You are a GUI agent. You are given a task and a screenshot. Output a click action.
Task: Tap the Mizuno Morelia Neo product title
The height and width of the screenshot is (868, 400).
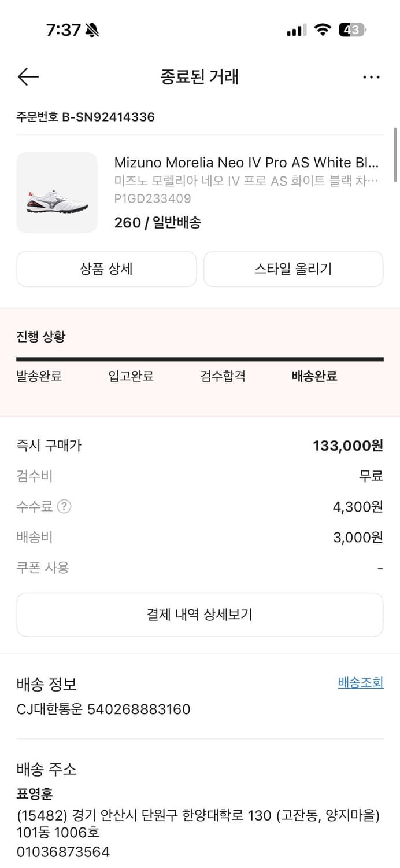246,162
